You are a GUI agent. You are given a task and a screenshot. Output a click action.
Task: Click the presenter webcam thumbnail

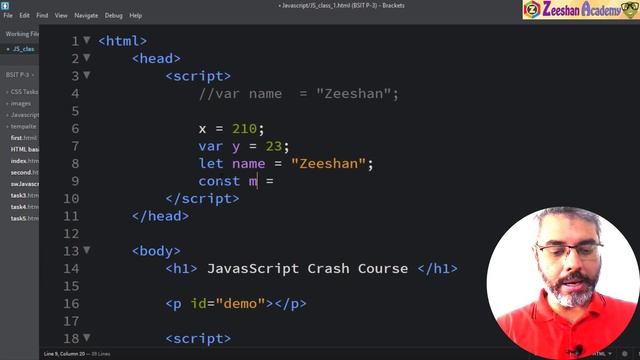tap(563, 282)
